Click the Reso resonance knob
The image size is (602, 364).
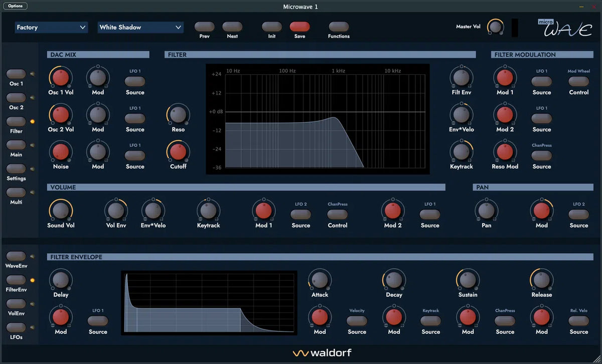click(178, 114)
